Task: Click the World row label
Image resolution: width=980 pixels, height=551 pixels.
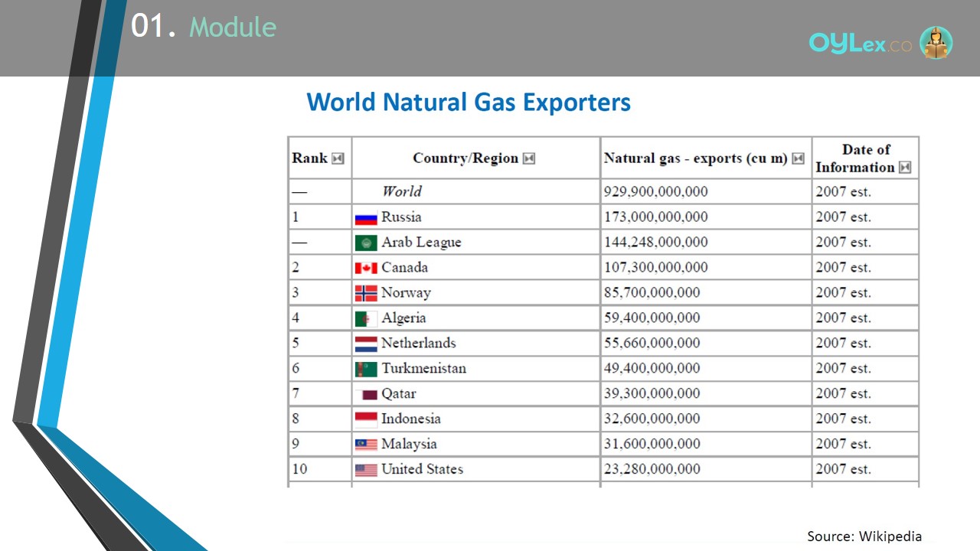Action: pos(402,191)
